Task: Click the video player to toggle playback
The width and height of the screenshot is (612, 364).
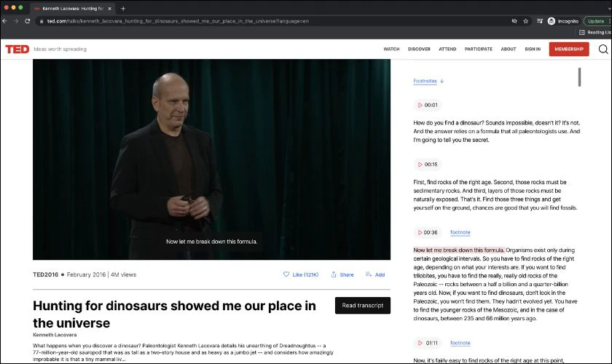Action: 211,159
